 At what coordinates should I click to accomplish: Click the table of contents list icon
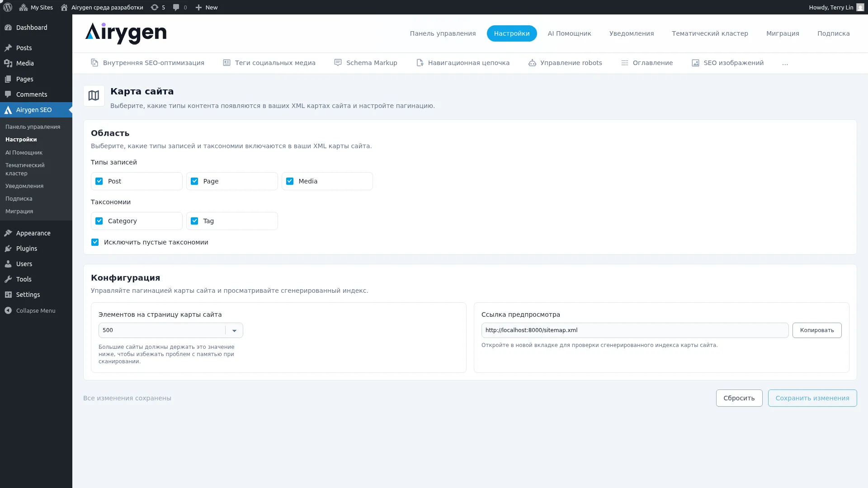[624, 63]
